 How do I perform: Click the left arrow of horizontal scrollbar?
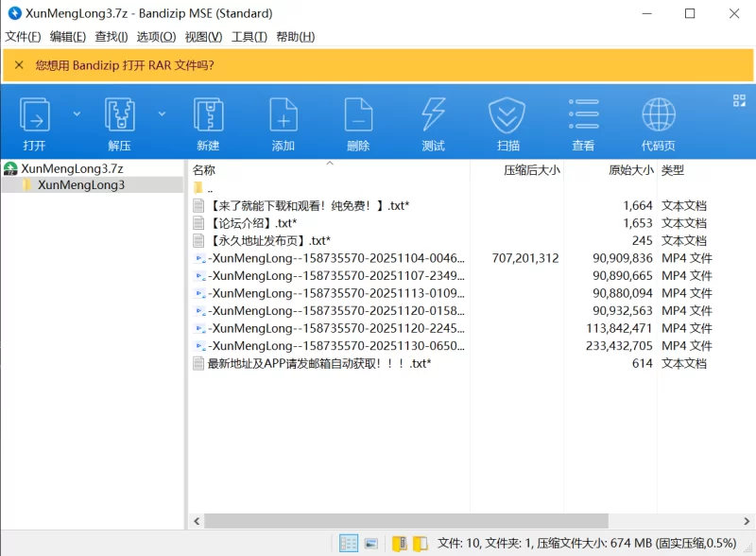pyautogui.click(x=197, y=521)
